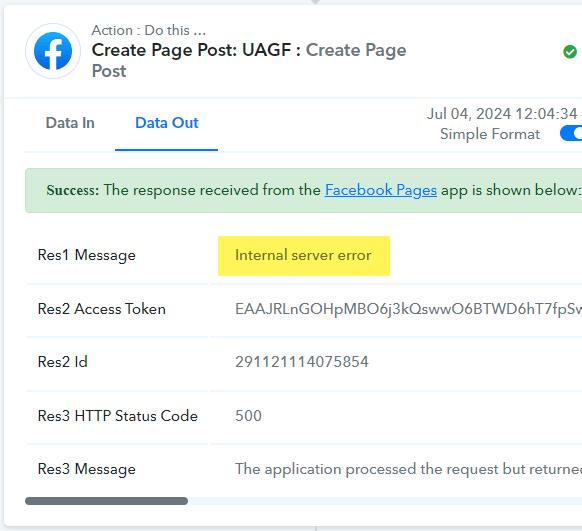Click the Res3 HTTP Status Code label
Image resolution: width=582 pixels, height=531 pixels.
(118, 416)
